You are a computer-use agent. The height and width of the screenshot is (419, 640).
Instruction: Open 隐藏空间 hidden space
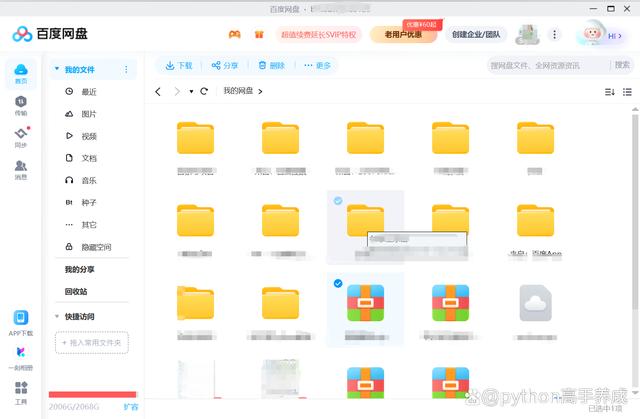96,247
